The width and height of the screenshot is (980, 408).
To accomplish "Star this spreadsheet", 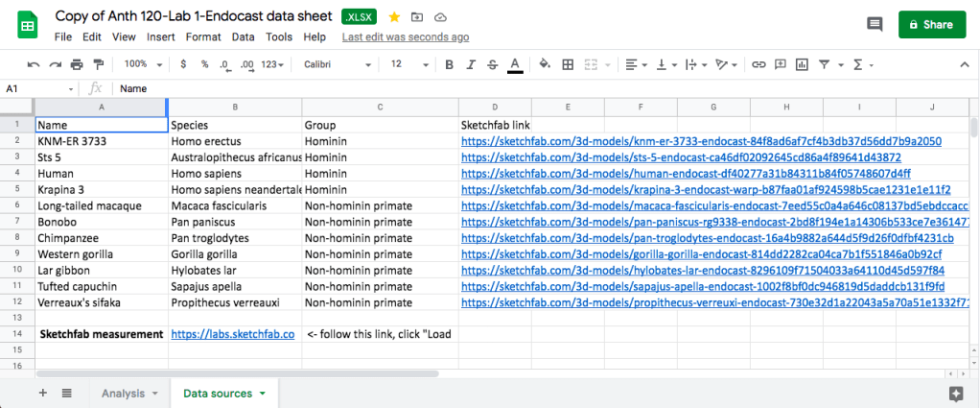I will click(394, 17).
